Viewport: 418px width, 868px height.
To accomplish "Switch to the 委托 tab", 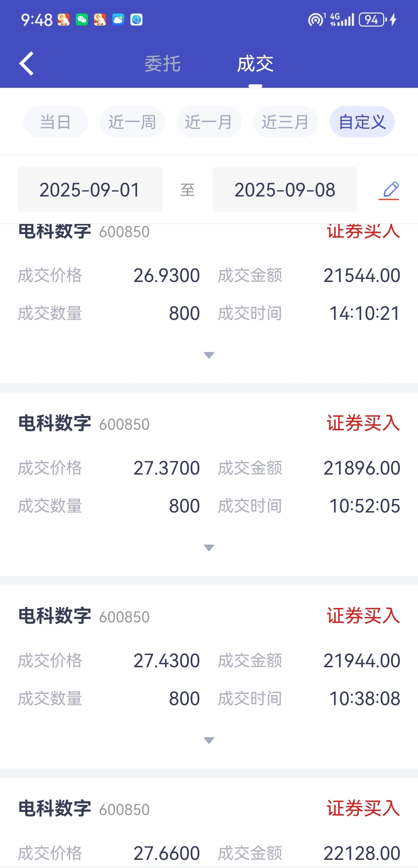I will coord(163,63).
